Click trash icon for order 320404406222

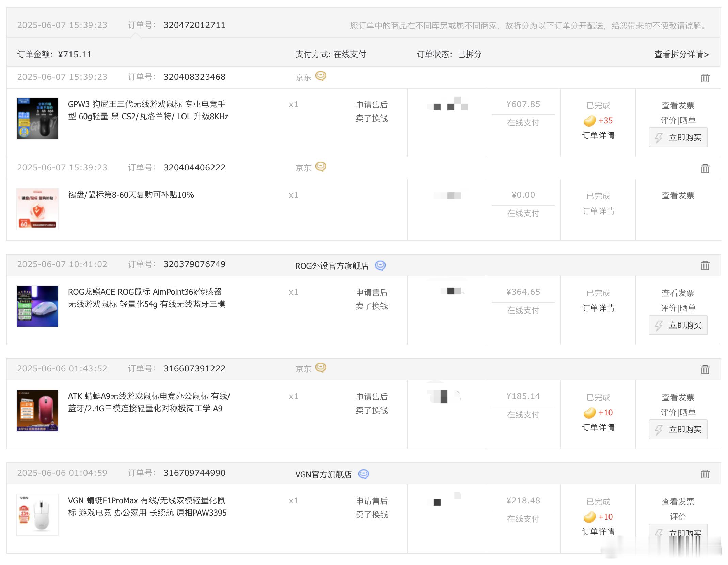pos(705,168)
